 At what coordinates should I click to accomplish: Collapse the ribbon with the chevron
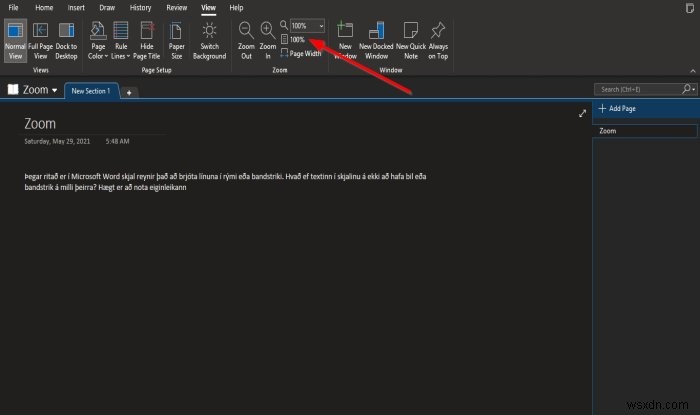692,71
